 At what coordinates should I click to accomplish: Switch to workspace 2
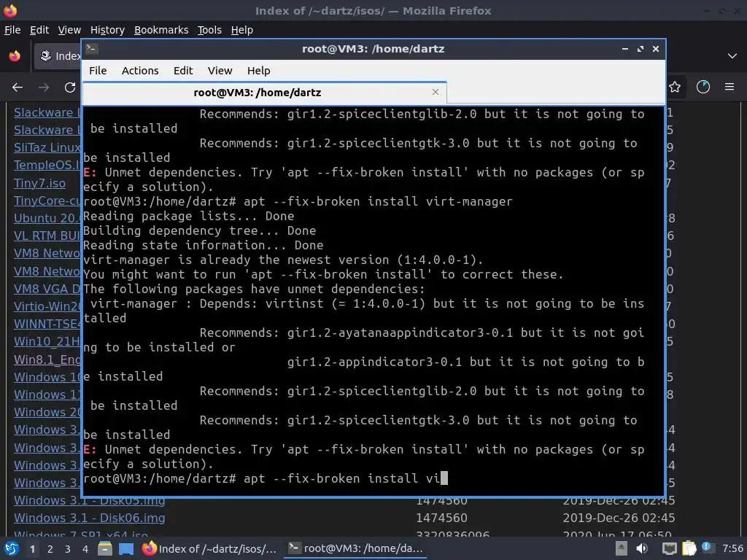[x=50, y=549]
